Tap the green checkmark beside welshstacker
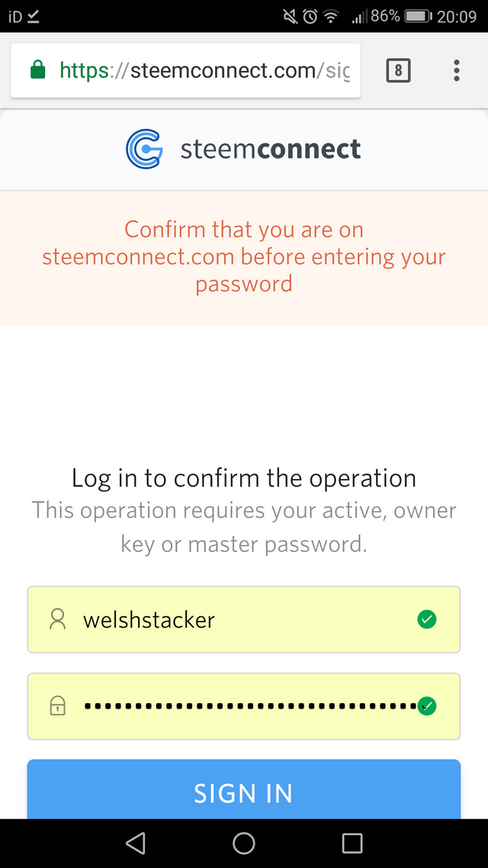The image size is (488, 868). (427, 619)
